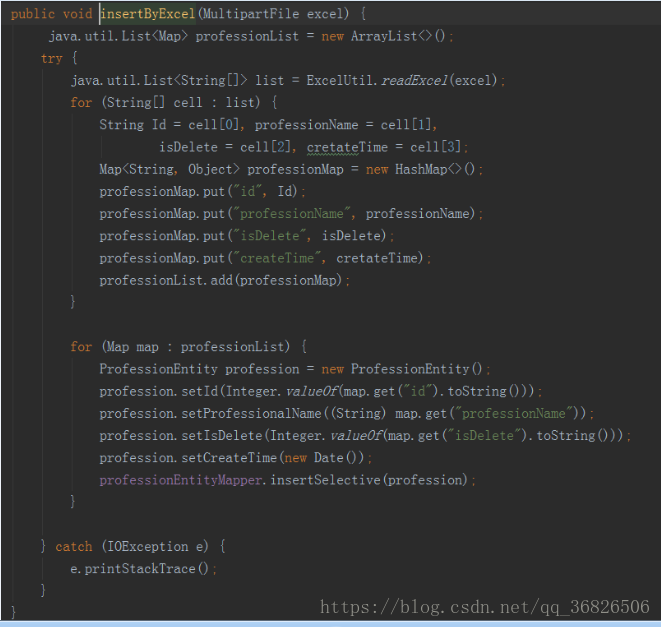661x627 pixels.
Task: Click e.printStackTrace() call
Action: (x=140, y=569)
